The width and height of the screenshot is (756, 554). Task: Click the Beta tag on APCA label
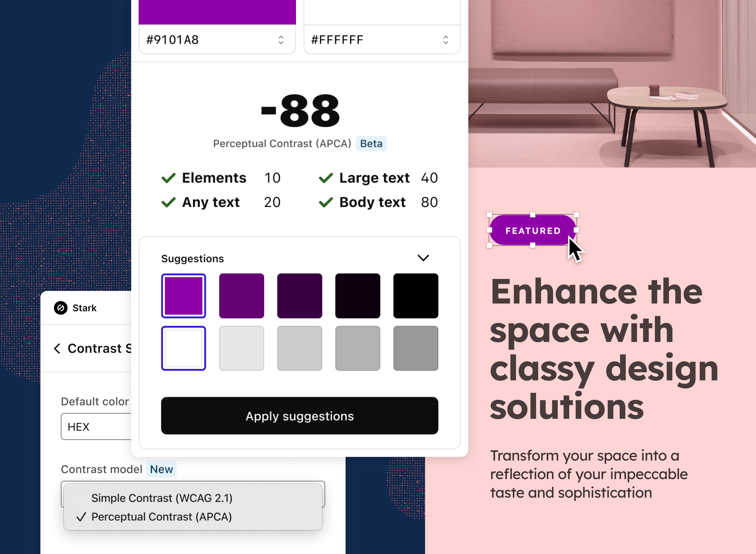click(372, 144)
